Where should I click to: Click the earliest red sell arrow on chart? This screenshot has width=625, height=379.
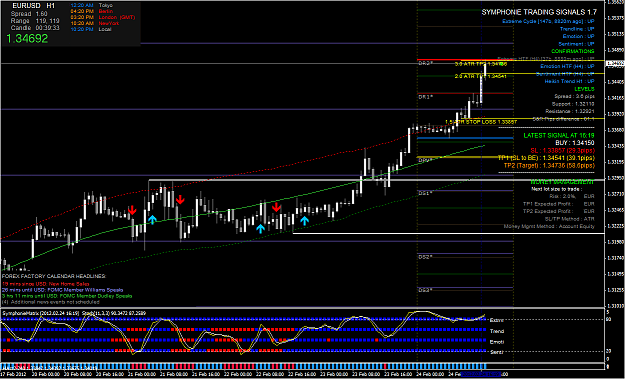[x=132, y=210]
